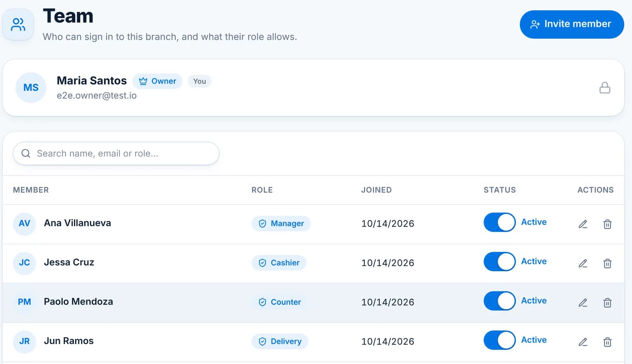Click the Owner crown badge
Image resolution: width=632 pixels, height=364 pixels.
(157, 81)
